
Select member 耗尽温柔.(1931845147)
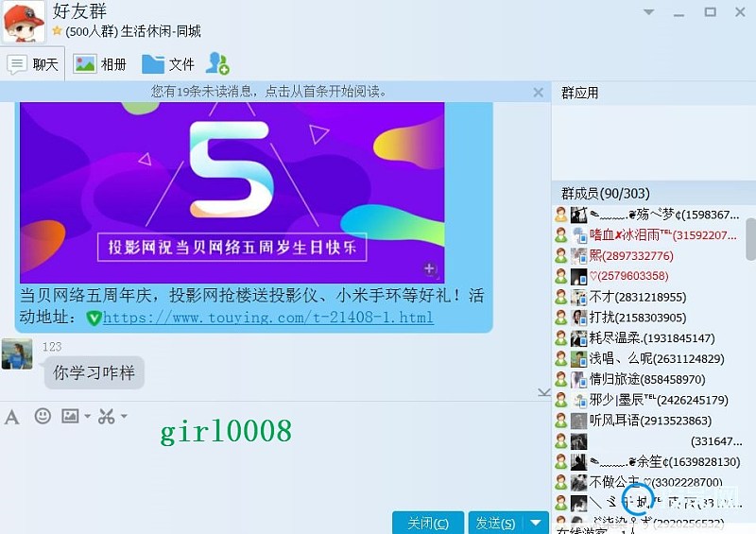click(x=650, y=338)
